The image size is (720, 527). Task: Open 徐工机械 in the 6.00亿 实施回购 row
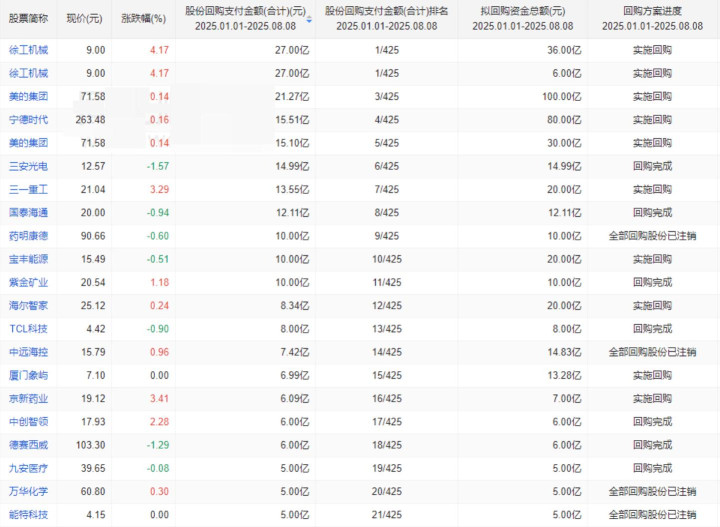coord(28,73)
